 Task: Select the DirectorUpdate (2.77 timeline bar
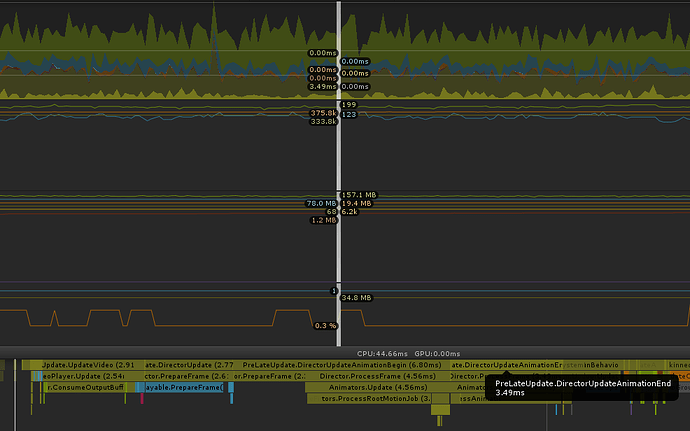191,365
